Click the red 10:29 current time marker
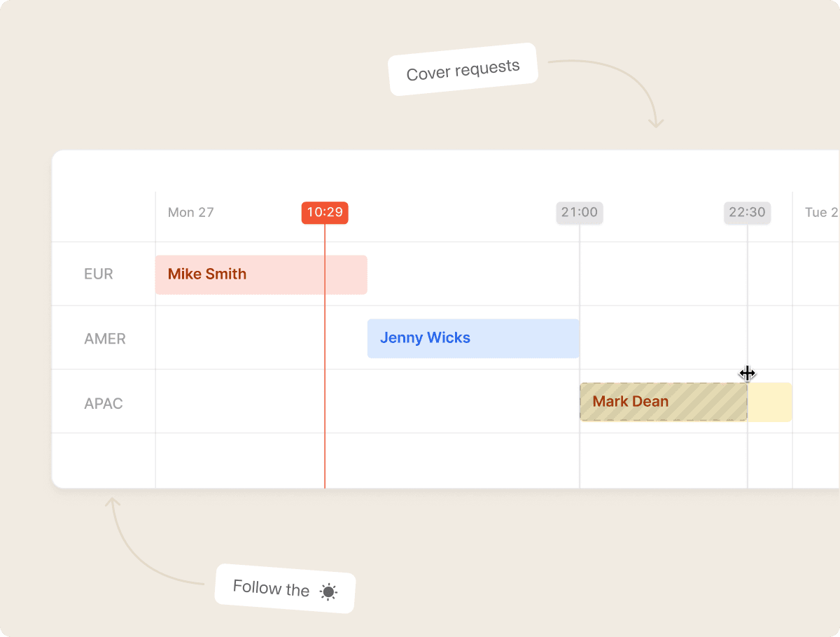 click(x=325, y=213)
